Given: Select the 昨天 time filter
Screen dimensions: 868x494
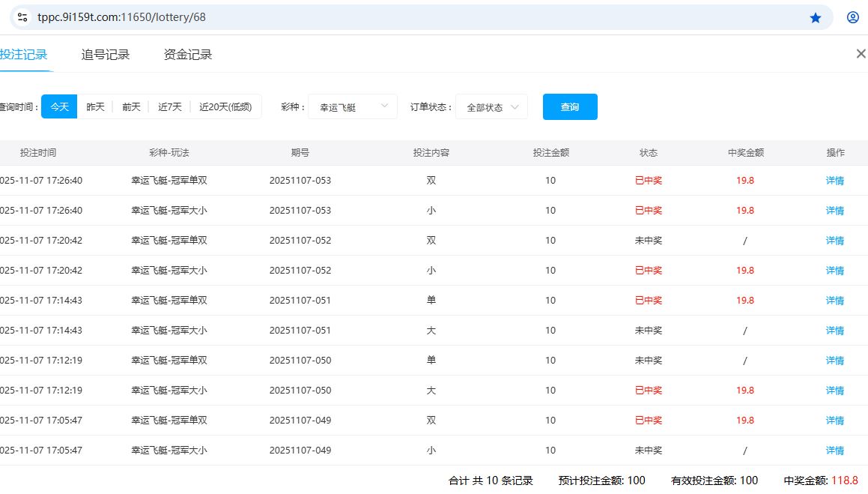Looking at the screenshot, I should [x=95, y=107].
